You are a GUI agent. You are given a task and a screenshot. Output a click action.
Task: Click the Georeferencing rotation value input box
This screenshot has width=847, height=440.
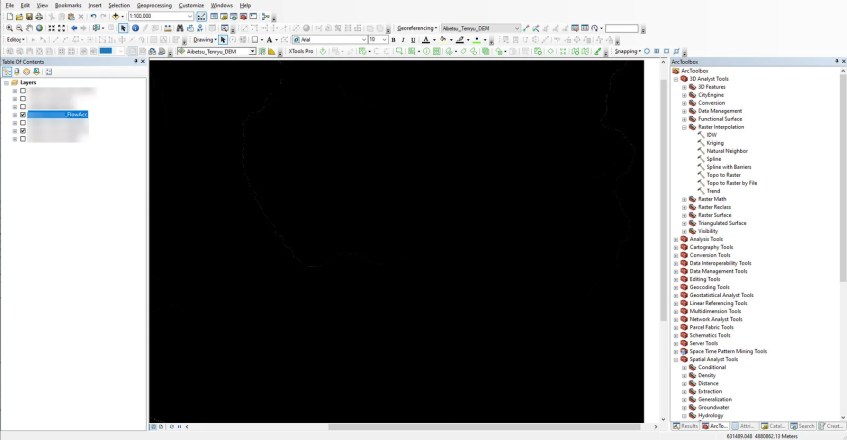click(622, 28)
